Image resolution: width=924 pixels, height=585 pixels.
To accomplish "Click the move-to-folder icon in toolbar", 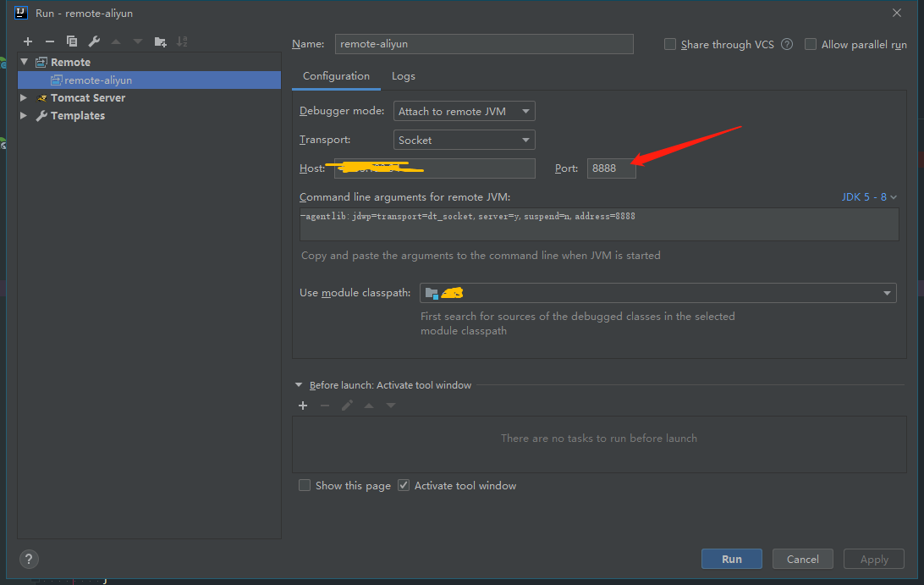I will (160, 41).
